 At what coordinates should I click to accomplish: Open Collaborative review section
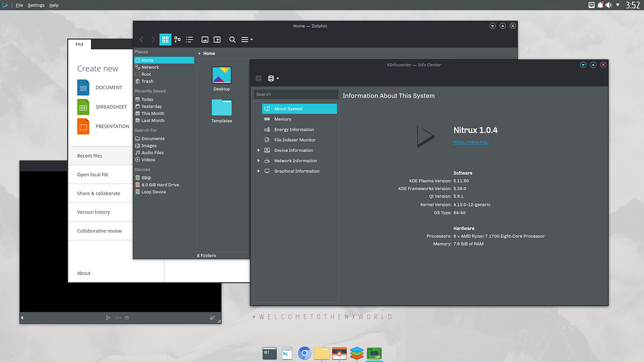[100, 231]
